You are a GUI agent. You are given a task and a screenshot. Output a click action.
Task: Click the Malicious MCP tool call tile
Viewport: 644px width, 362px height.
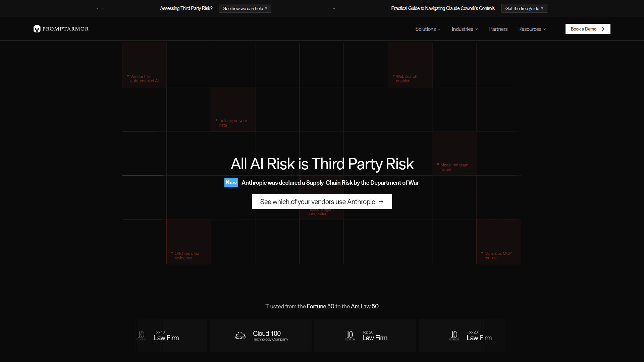point(498,242)
